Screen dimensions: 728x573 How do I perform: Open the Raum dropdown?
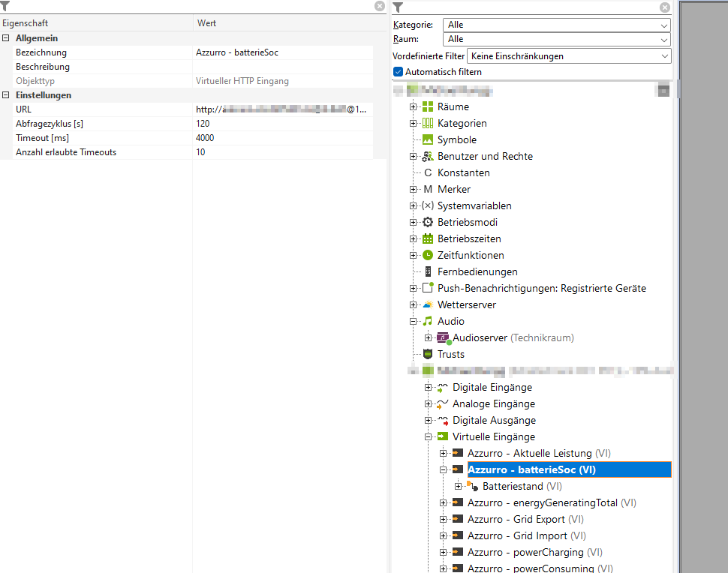556,39
